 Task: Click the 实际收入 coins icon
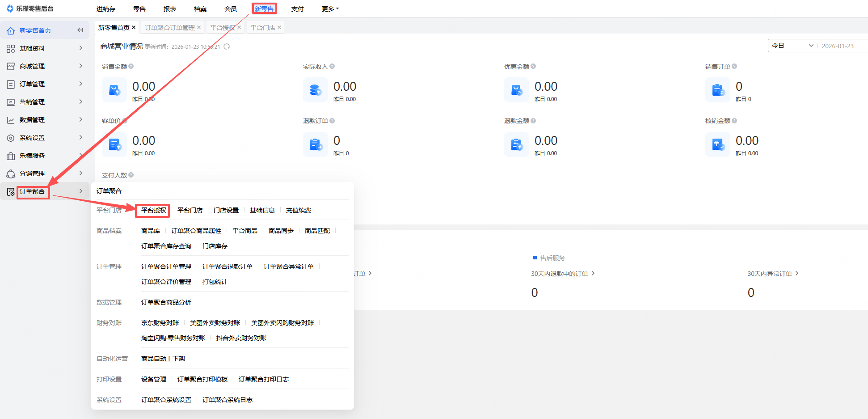[316, 90]
